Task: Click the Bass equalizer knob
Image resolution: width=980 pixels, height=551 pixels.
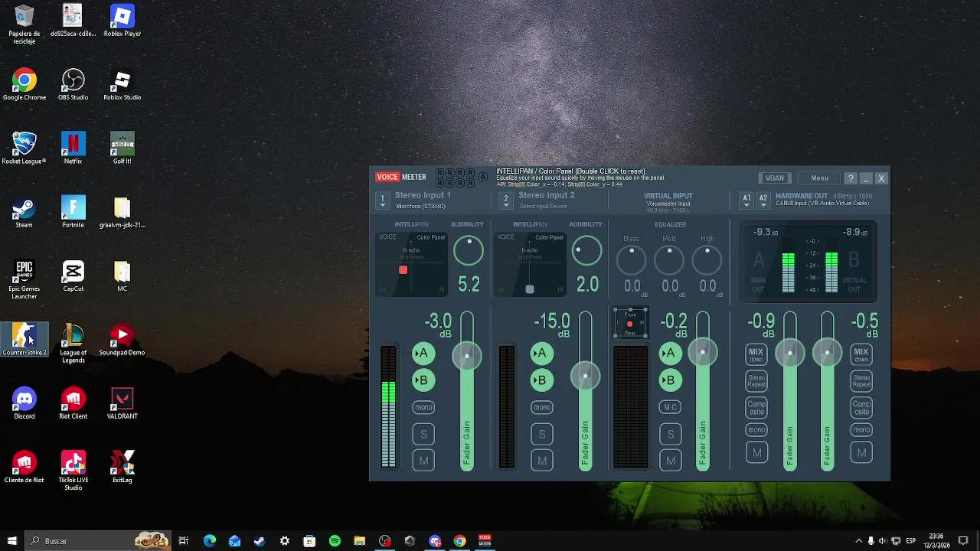Action: (631, 260)
